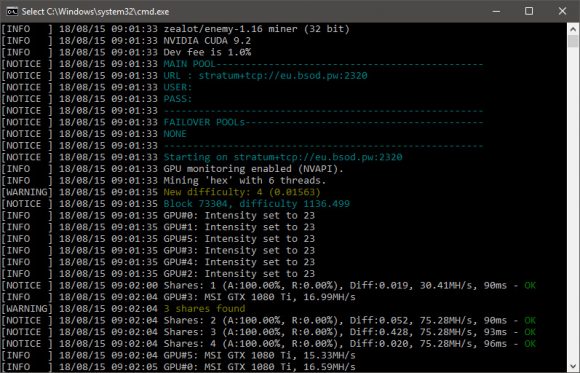Click the 'Shares: 3' line with Diff:0.428
Image resolution: width=580 pixels, height=373 pixels.
(x=350, y=332)
